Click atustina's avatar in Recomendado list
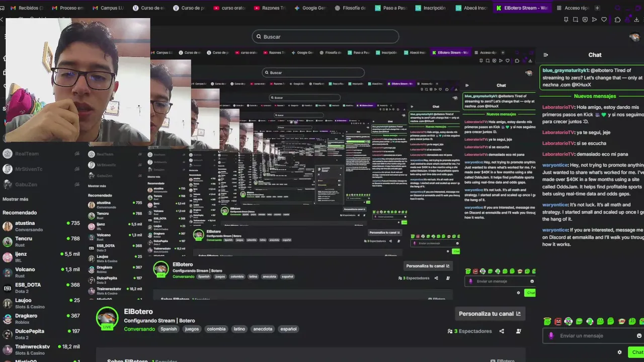644x362 pixels. tap(8, 226)
